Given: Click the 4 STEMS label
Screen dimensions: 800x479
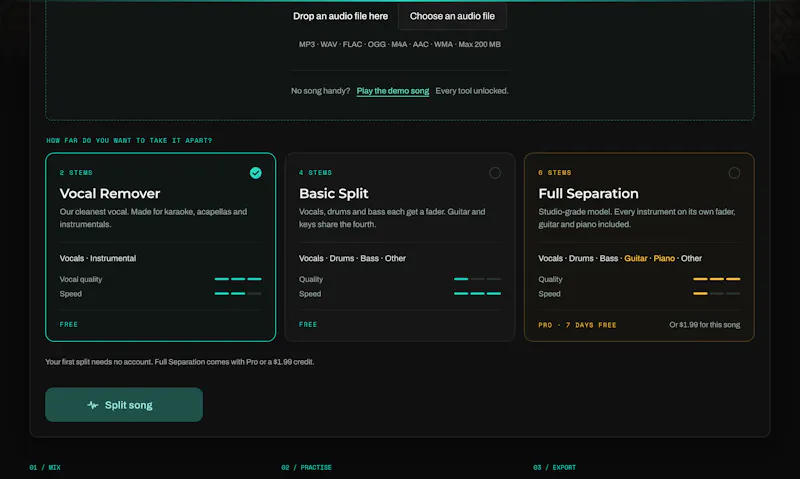Looking at the screenshot, I should pos(315,172).
